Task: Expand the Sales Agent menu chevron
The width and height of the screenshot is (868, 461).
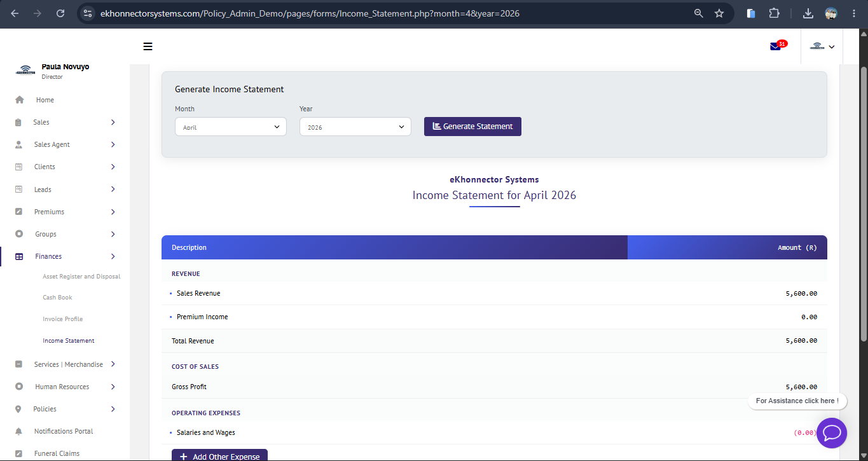Action: (113, 144)
